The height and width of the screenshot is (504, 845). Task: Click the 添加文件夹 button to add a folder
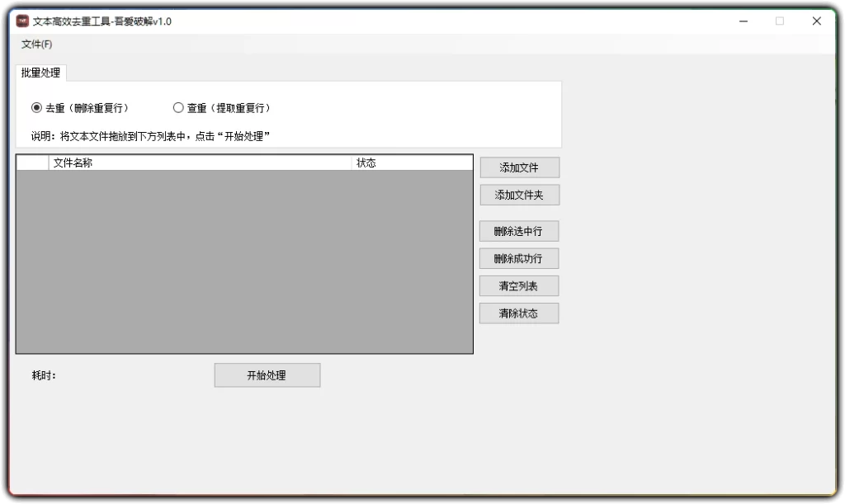coord(519,195)
